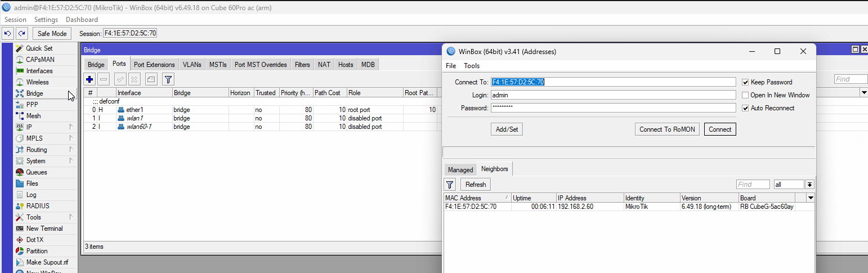Click the enable checkmark icon in Bridge toolbar

pos(120,79)
